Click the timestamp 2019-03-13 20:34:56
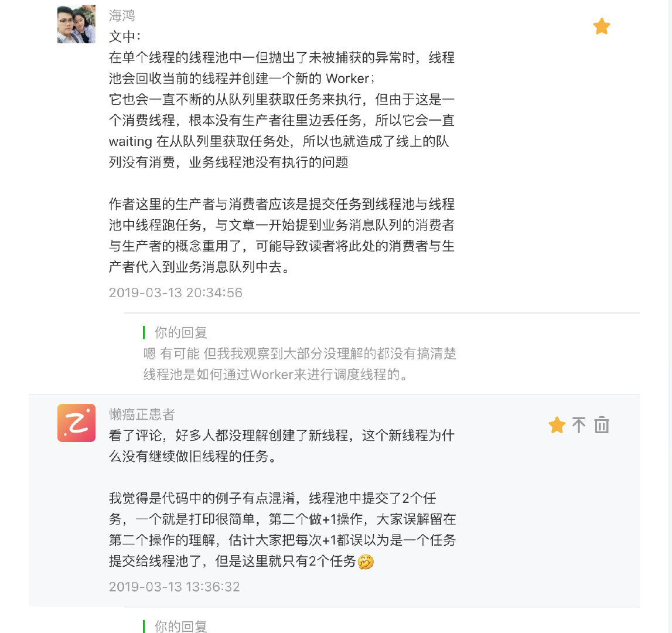672x633 pixels. point(175,292)
